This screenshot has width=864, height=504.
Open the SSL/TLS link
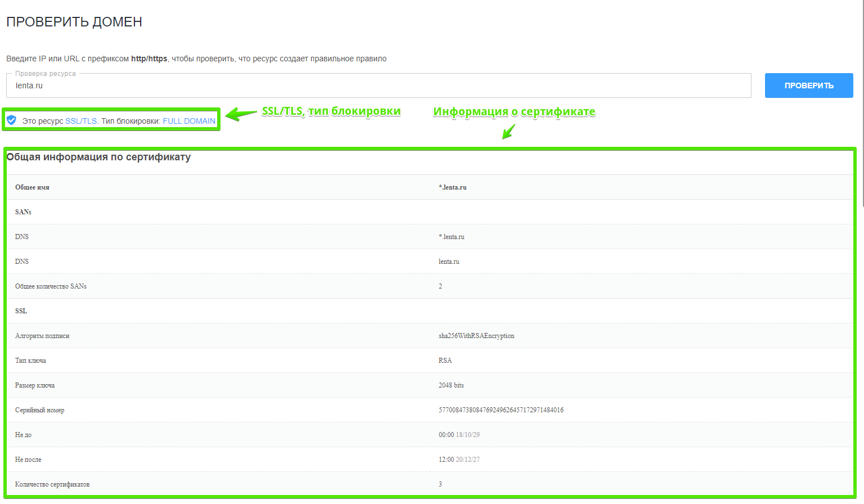81,121
